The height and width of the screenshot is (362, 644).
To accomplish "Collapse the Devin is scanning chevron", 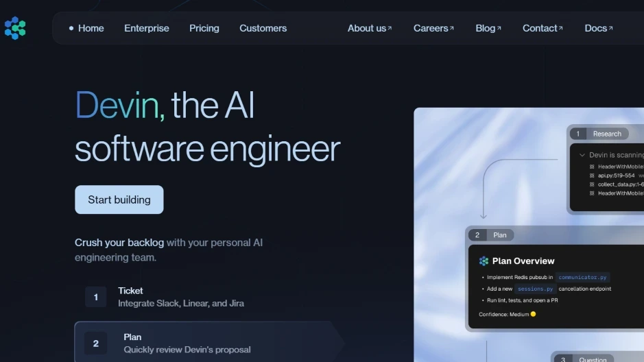I will point(582,155).
